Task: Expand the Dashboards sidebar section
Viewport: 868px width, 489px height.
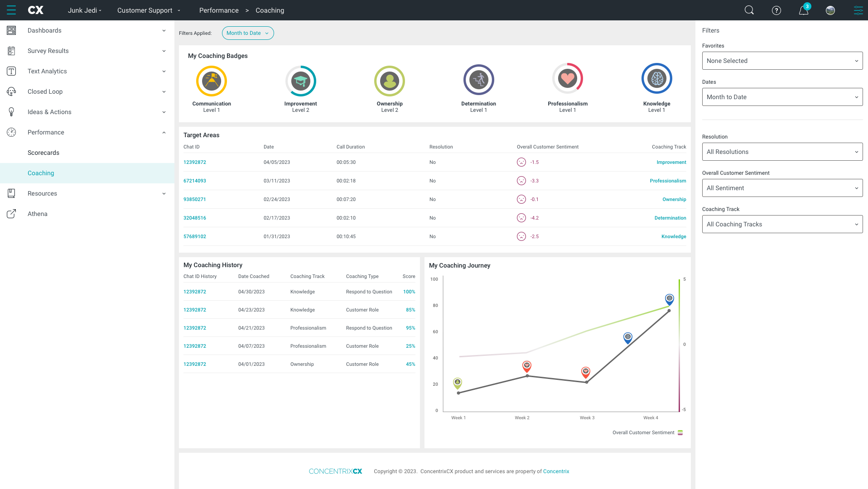Action: pos(87,30)
